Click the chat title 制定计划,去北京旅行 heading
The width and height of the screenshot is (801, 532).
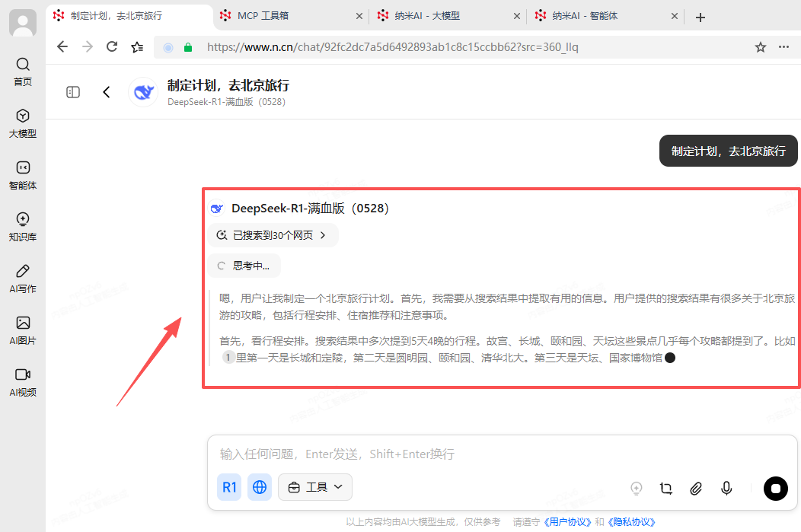pyautogui.click(x=228, y=85)
